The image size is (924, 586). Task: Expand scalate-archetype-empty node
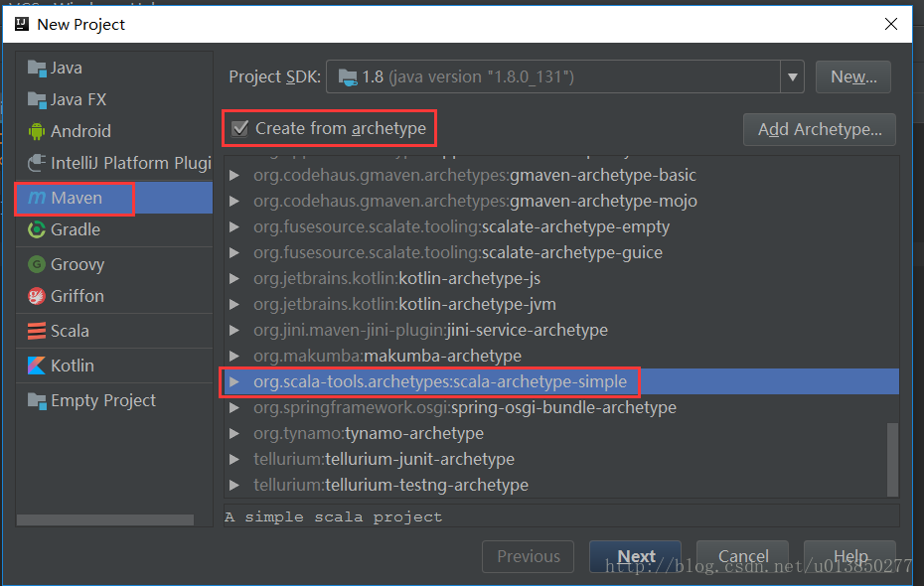click(234, 226)
